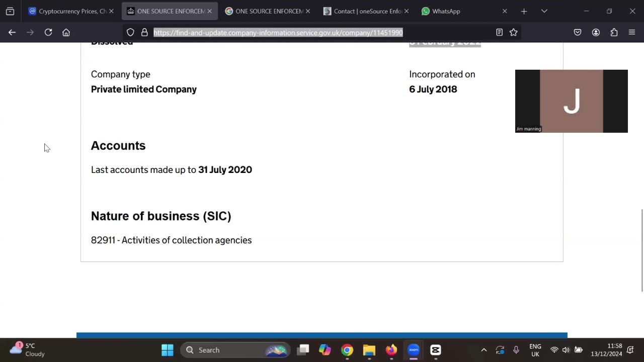Toggle the taskbar microphone indicator
The height and width of the screenshot is (362, 644).
pos(516,350)
